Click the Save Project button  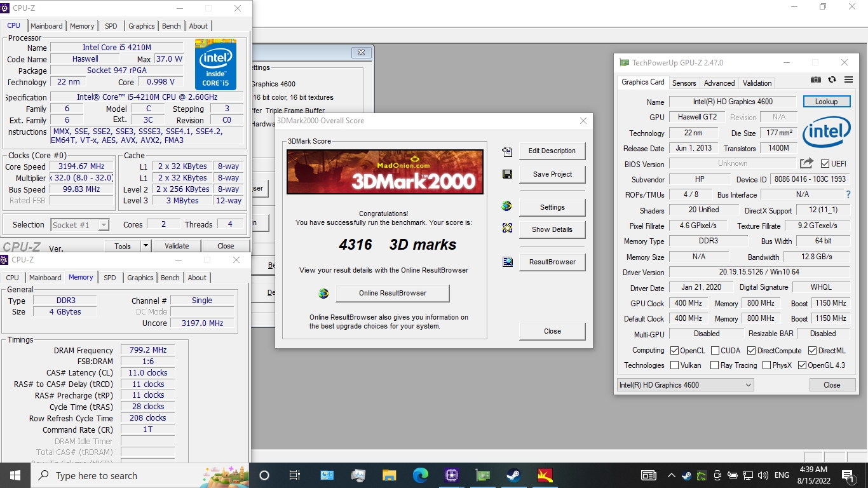coord(552,174)
